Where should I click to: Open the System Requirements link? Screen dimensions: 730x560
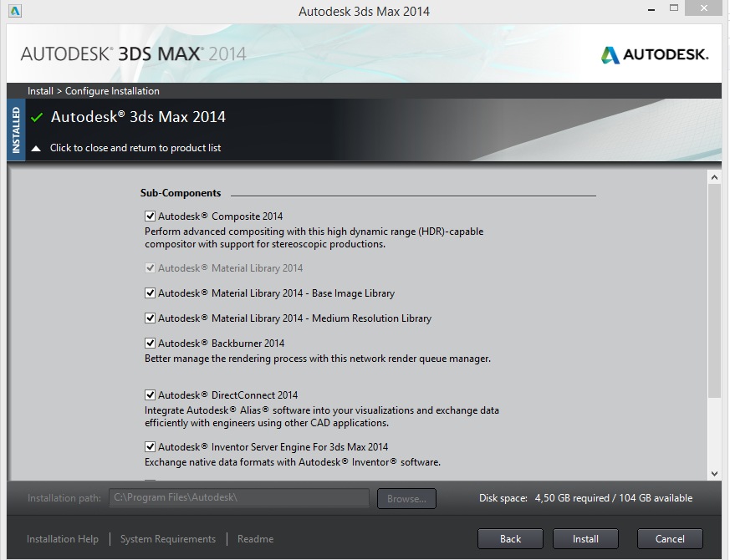[x=168, y=539]
